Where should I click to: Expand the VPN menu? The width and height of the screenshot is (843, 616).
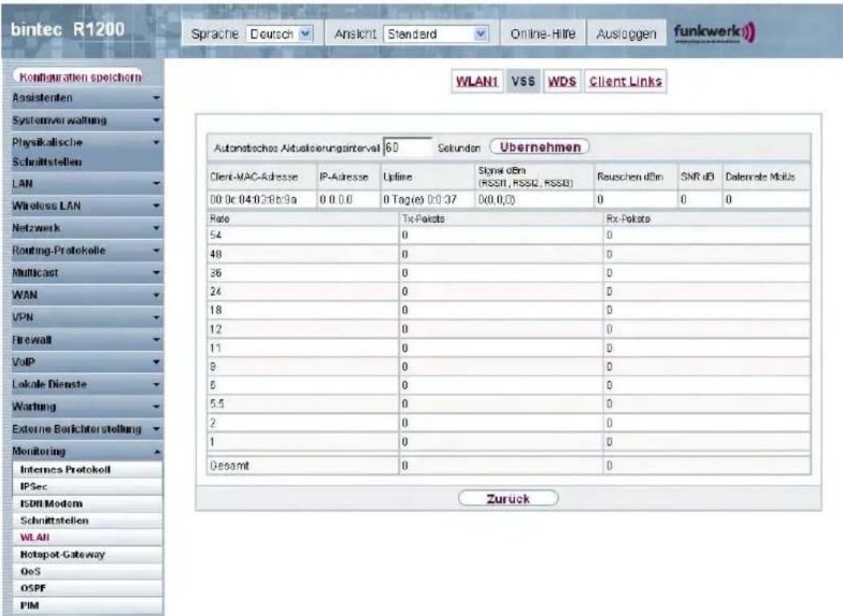tap(87, 318)
